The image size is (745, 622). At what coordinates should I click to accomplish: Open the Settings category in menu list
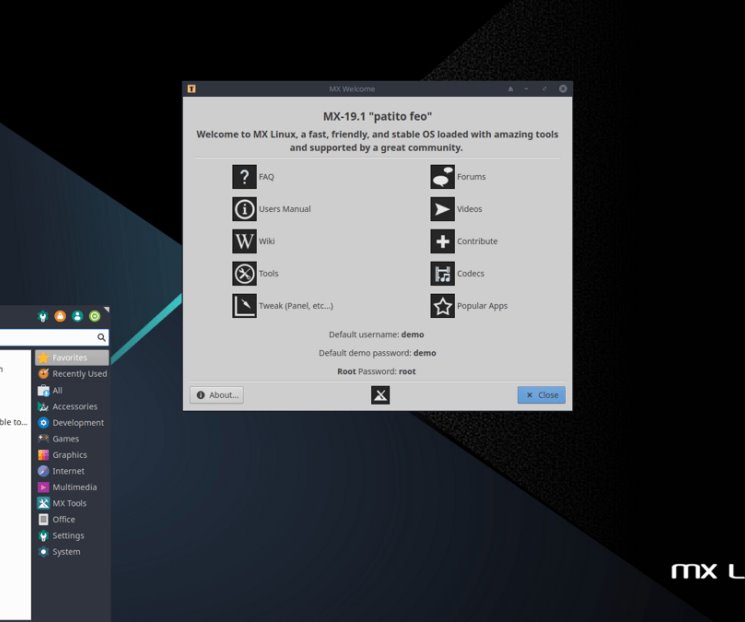pyautogui.click(x=72, y=536)
